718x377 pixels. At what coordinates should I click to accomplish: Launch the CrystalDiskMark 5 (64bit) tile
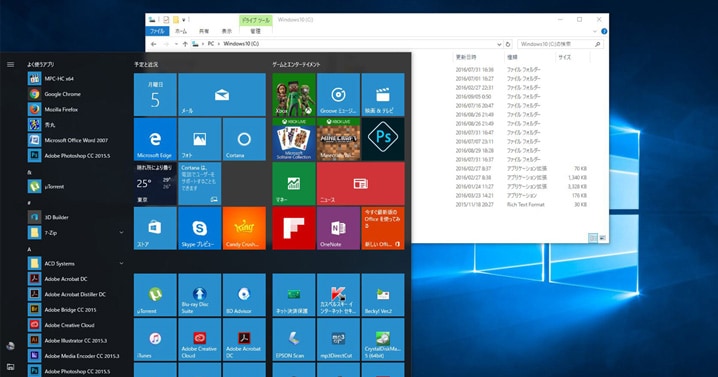(383, 339)
